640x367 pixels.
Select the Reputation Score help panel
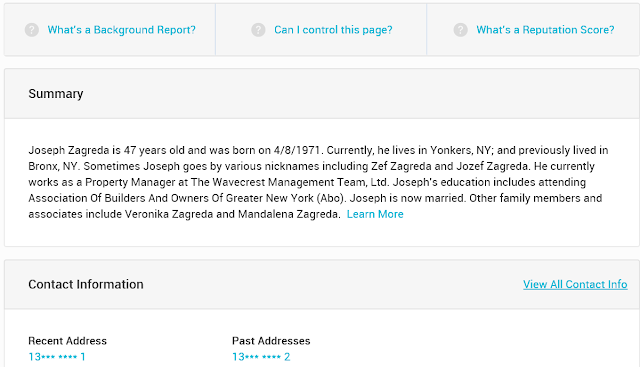[533, 30]
